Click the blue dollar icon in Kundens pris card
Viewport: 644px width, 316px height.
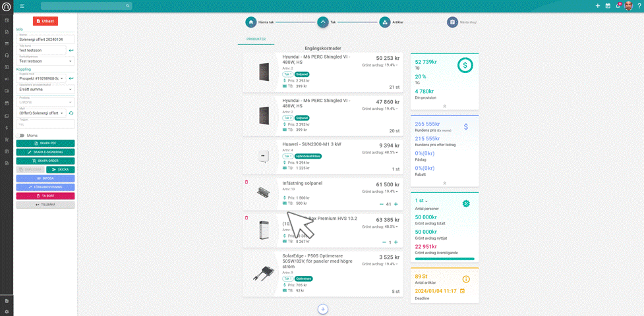(x=466, y=127)
